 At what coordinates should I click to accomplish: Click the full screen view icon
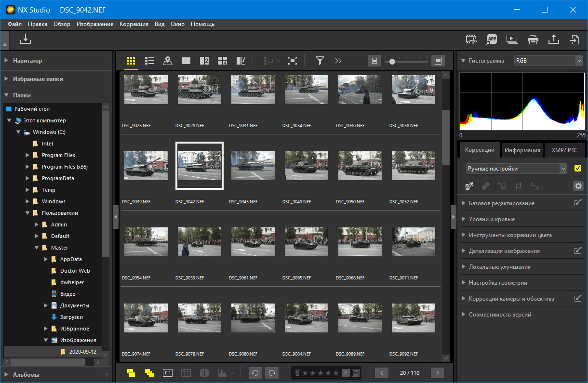[x=292, y=61]
